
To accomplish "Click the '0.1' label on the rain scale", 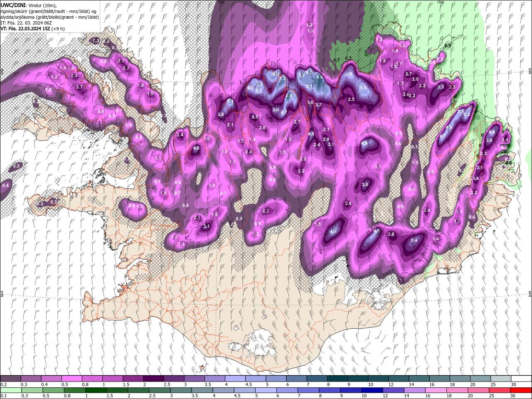I will pyautogui.click(x=4, y=396).
